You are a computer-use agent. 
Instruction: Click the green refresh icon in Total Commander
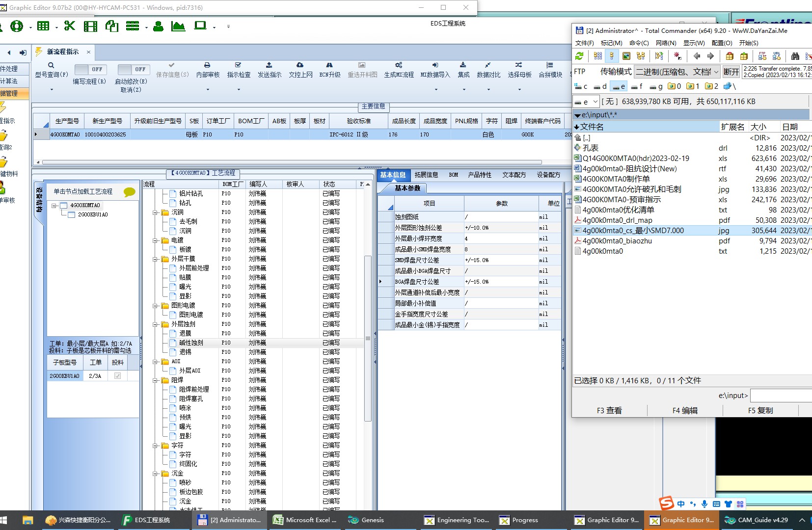point(580,56)
